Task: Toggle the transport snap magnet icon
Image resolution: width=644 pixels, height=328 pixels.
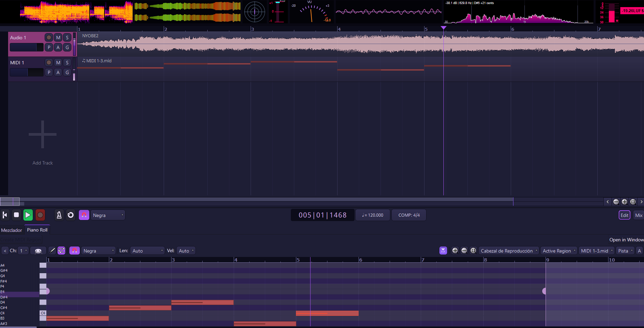Action: coord(84,215)
